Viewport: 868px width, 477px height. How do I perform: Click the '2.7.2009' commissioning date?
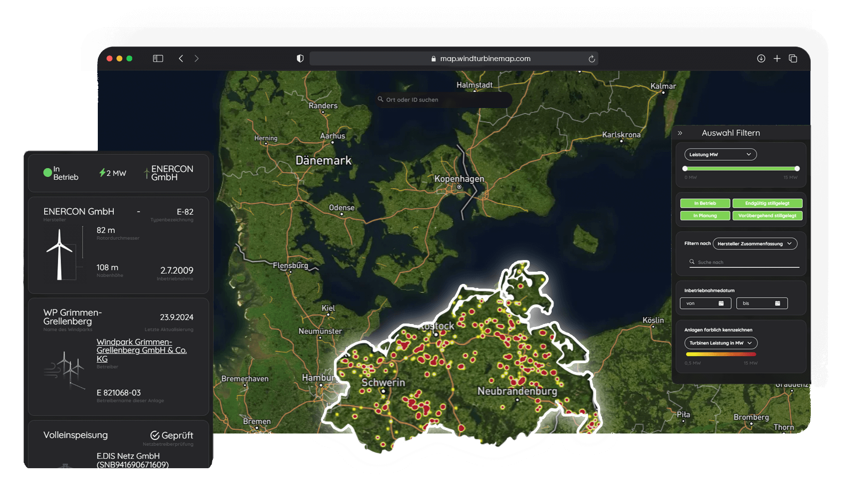pos(177,271)
